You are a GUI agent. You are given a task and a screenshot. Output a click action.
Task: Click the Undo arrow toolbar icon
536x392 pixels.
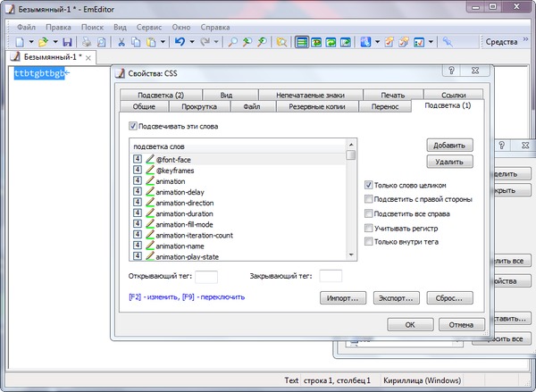(180, 42)
